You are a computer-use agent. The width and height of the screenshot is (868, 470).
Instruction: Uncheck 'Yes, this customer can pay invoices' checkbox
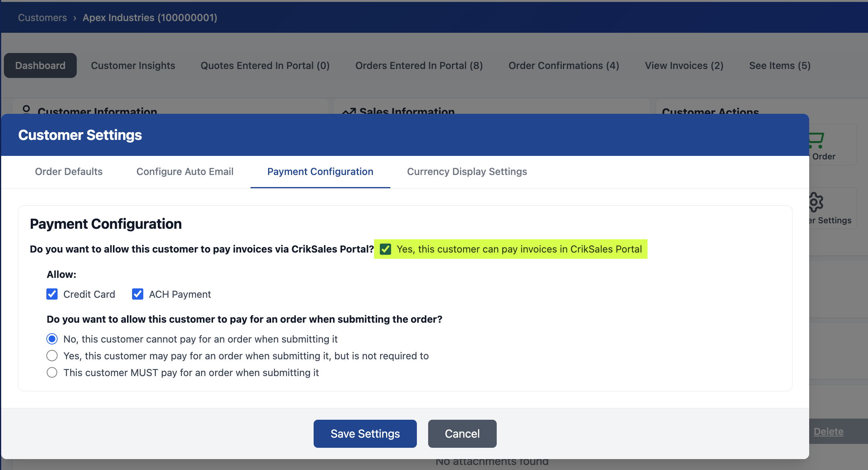click(385, 249)
